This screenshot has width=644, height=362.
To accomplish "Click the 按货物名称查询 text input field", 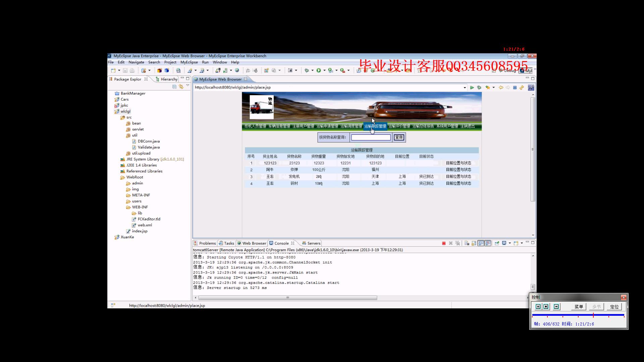I will coord(371,137).
